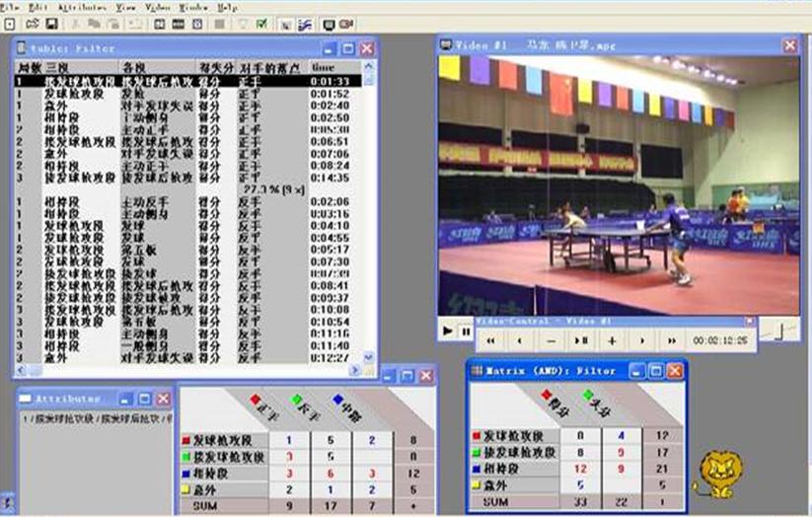Screen dimensions: 812x517
Task: Click fast rewind in Video-Control panel
Action: (x=490, y=340)
